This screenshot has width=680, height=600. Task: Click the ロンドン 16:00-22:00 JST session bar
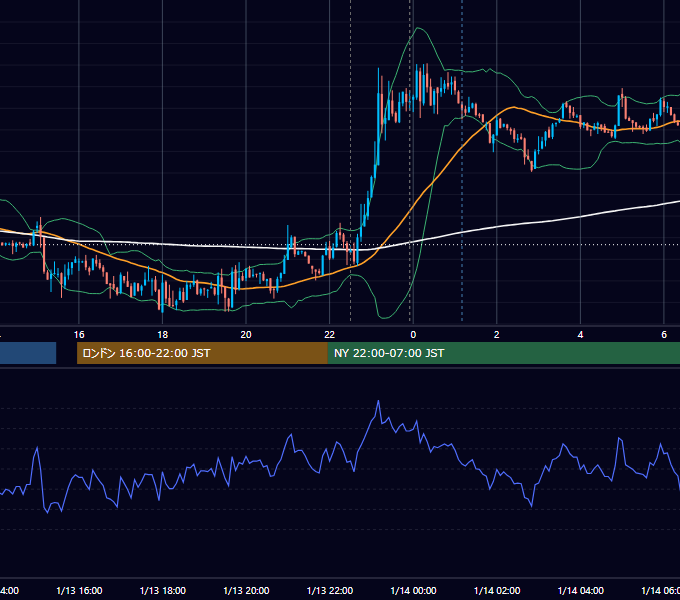202,353
